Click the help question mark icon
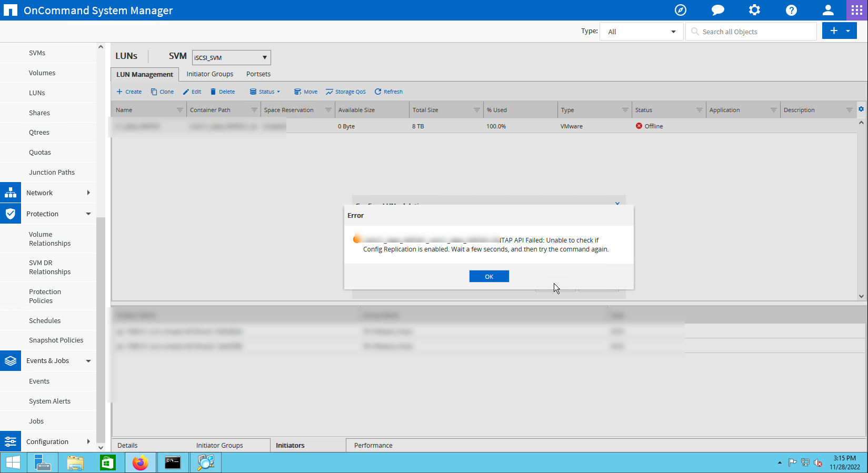This screenshot has width=868, height=473. pos(791,10)
